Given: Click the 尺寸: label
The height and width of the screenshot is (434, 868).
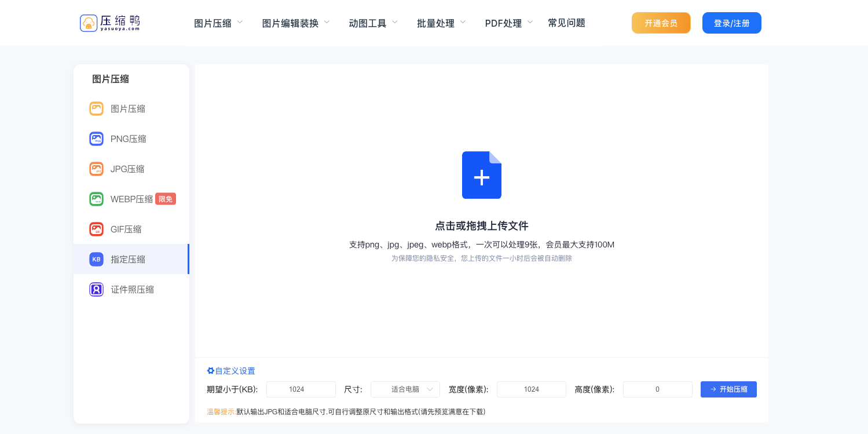Looking at the screenshot, I should click(x=353, y=389).
